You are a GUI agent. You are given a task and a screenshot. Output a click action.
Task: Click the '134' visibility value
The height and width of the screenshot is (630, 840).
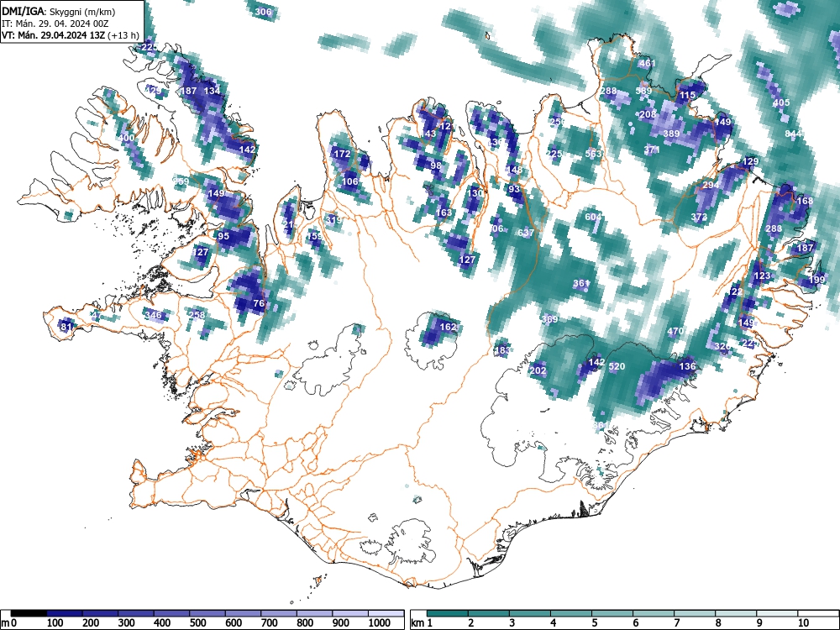pyautogui.click(x=213, y=91)
